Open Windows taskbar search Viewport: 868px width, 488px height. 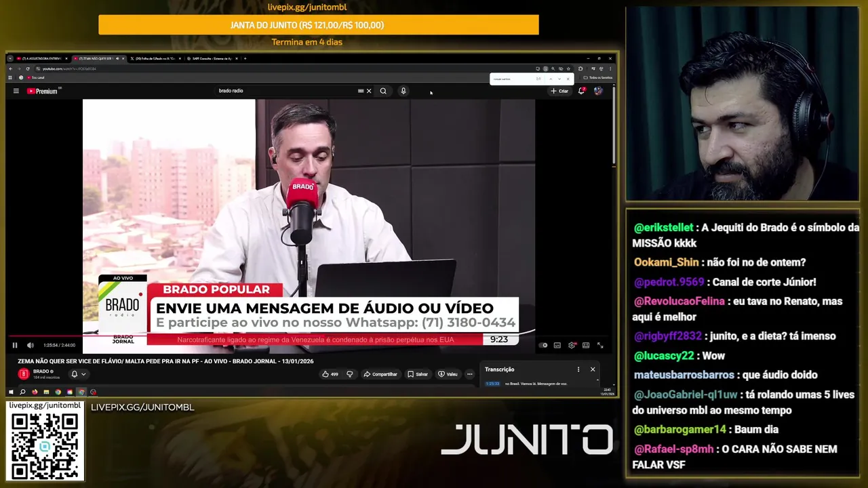click(22, 392)
